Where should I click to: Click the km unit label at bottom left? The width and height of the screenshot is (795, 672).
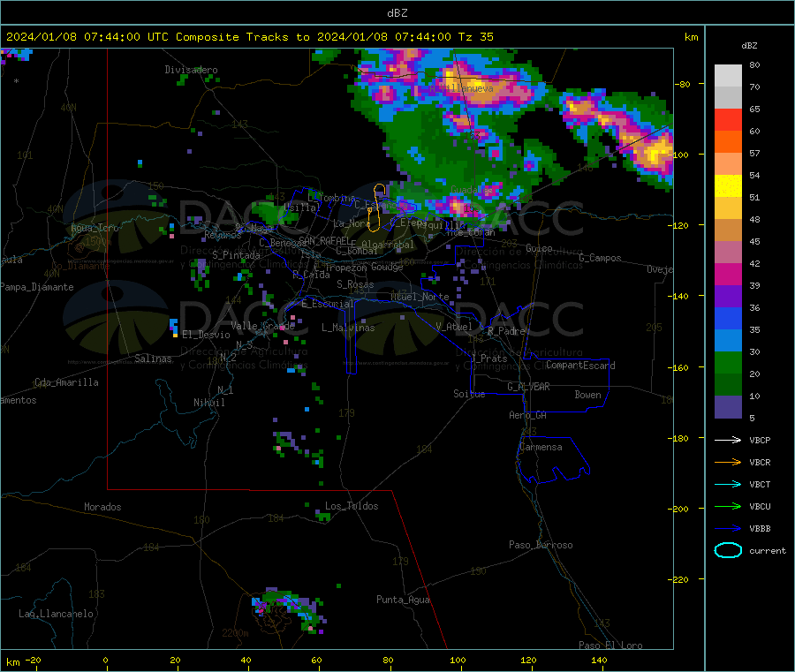tap(12, 662)
